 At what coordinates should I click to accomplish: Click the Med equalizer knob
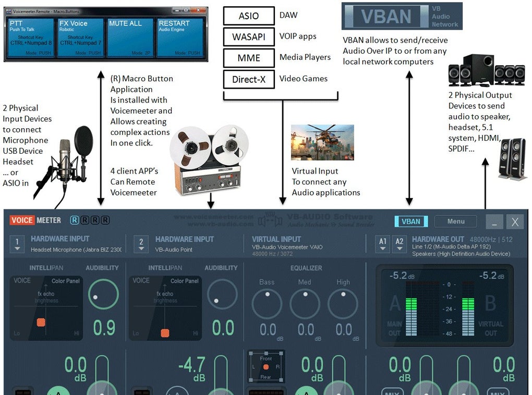pyautogui.click(x=305, y=304)
